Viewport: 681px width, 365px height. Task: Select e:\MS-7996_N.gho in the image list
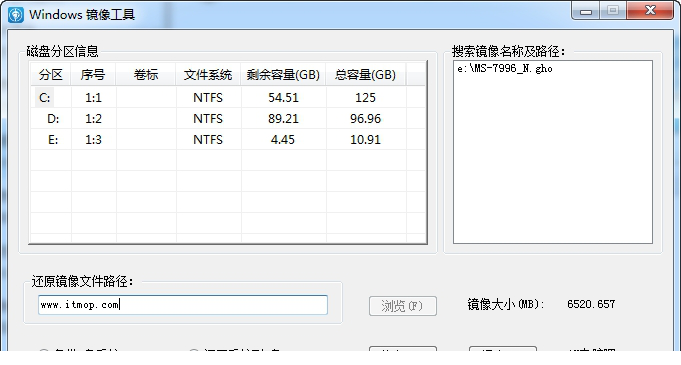pyautogui.click(x=505, y=69)
